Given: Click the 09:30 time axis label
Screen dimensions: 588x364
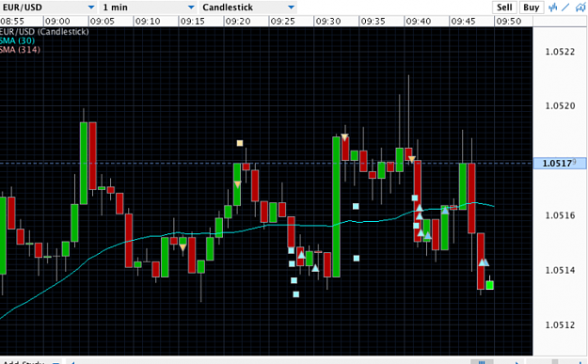Looking at the screenshot, I should click(327, 22).
